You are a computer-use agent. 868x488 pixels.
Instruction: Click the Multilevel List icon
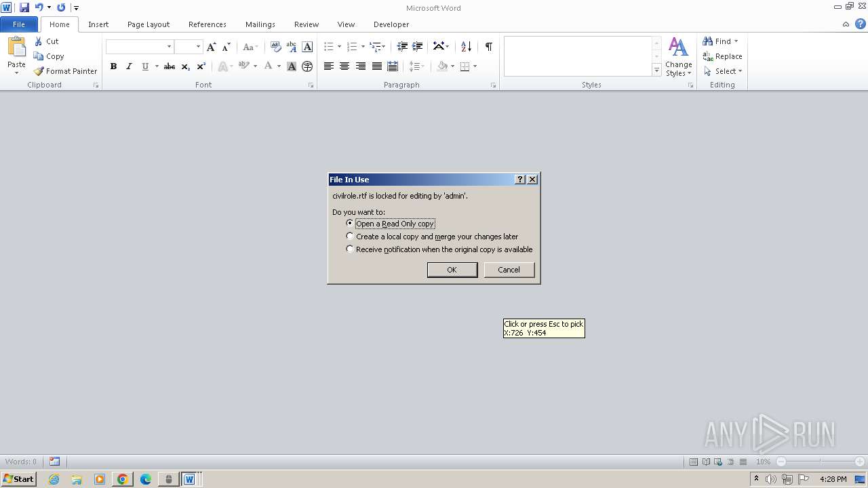click(x=375, y=47)
